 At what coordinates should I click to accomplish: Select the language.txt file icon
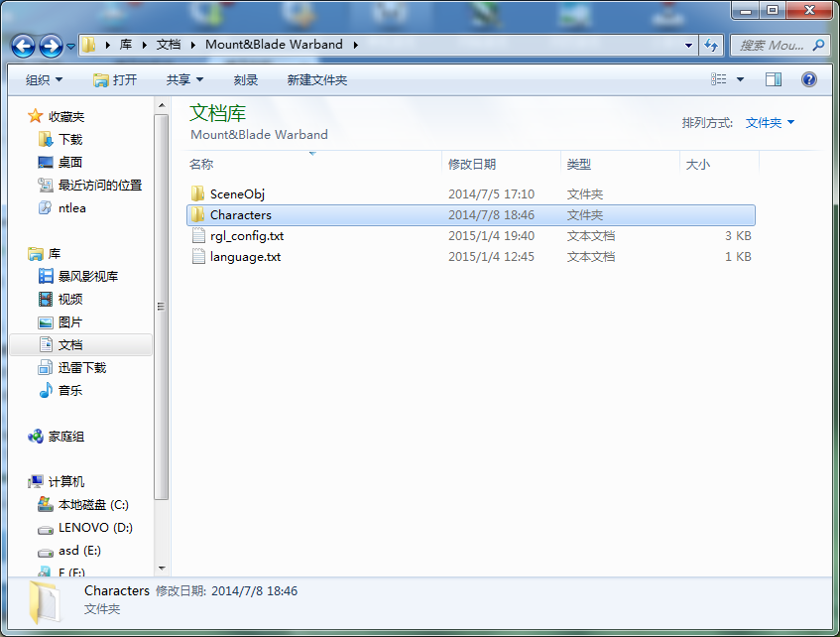coord(198,256)
